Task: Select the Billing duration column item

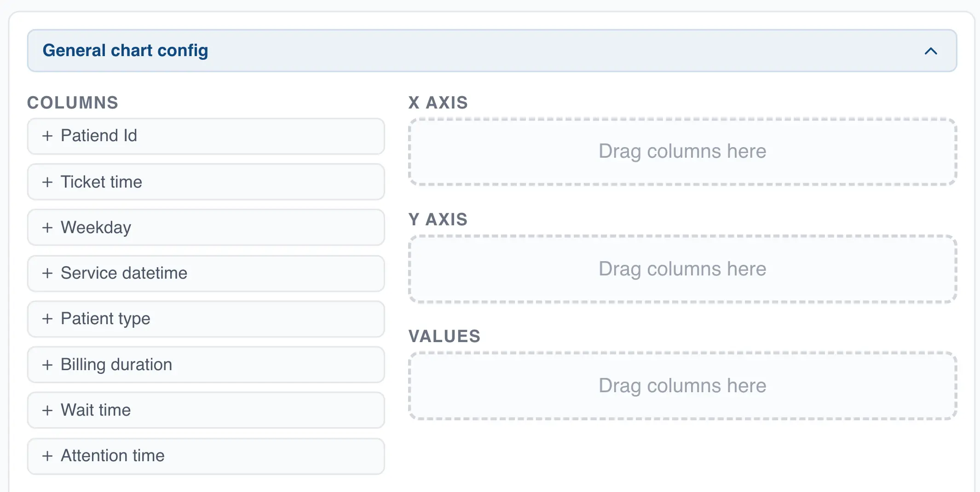Action: coord(206,364)
